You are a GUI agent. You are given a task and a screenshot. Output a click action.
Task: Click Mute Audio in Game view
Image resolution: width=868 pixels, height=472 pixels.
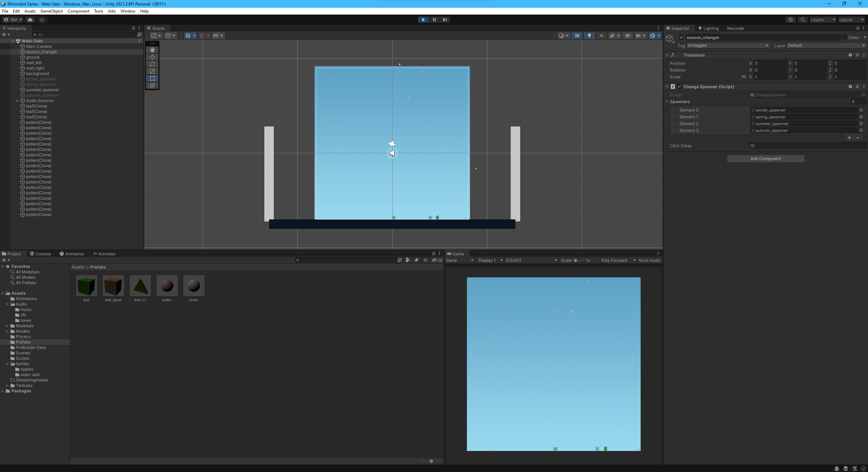pos(649,260)
